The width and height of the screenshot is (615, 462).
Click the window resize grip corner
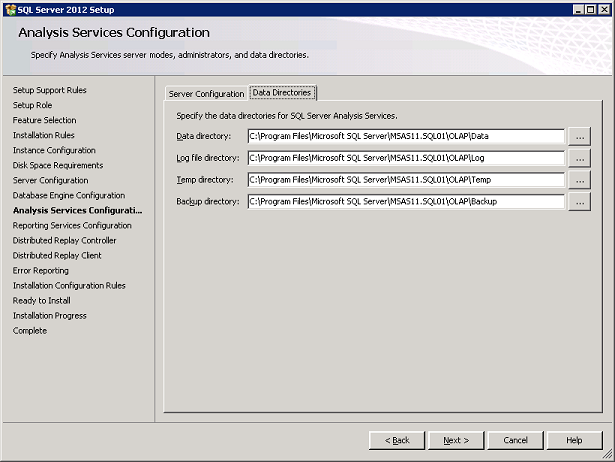[x=608, y=455]
